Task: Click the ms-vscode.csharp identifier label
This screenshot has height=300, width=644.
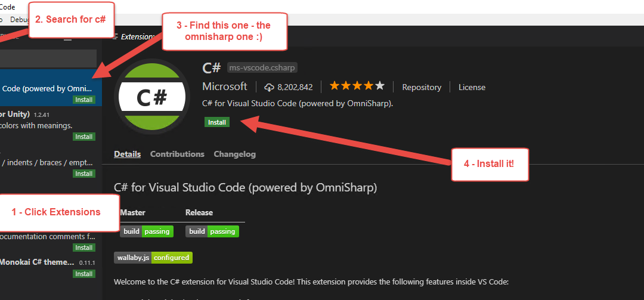Action: tap(262, 68)
